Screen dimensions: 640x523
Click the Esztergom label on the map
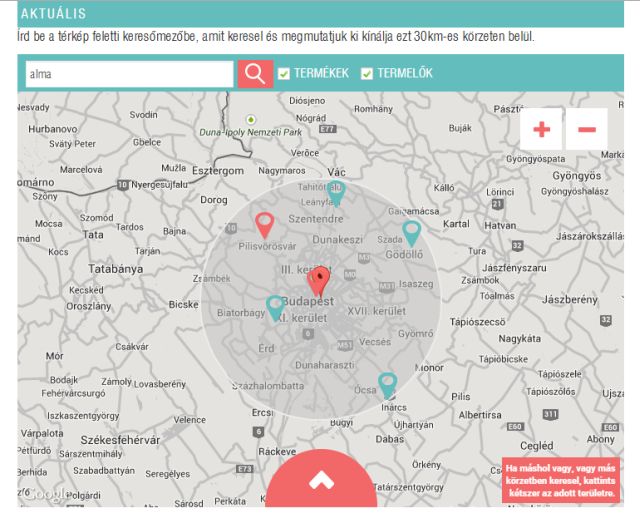[218, 171]
